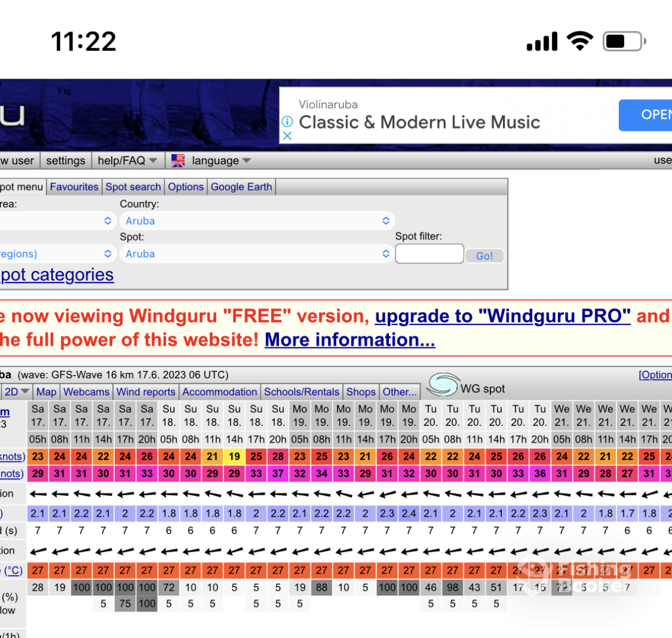Tap the cellular signal bars icon
This screenshot has width=672, height=638.
(542, 41)
